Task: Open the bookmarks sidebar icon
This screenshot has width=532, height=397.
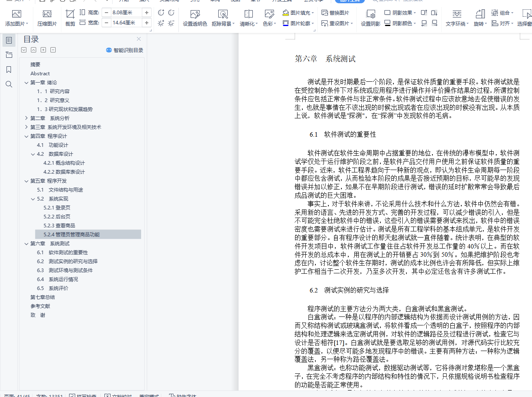Action: [x=9, y=70]
